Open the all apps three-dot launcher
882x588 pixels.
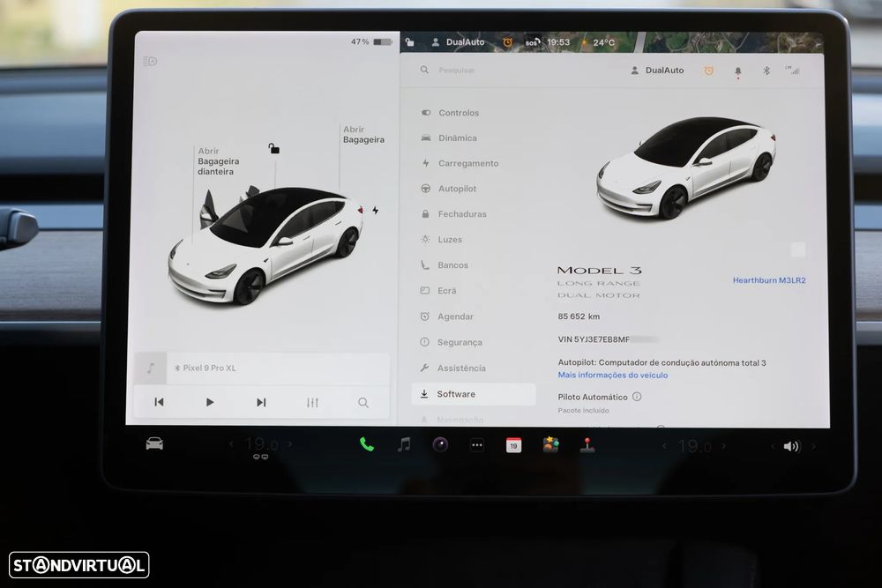point(477,445)
